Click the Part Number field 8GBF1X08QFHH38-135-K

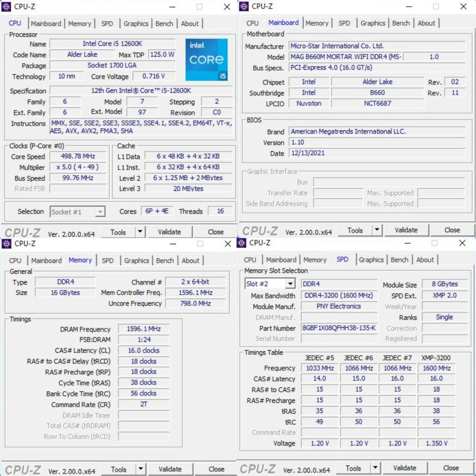(x=339, y=328)
